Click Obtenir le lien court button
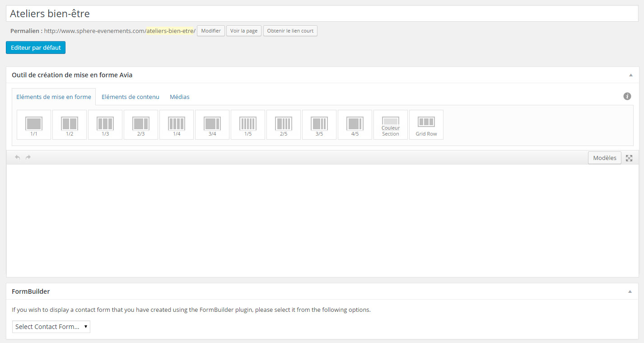Image resolution: width=644 pixels, height=343 pixels. [x=290, y=31]
